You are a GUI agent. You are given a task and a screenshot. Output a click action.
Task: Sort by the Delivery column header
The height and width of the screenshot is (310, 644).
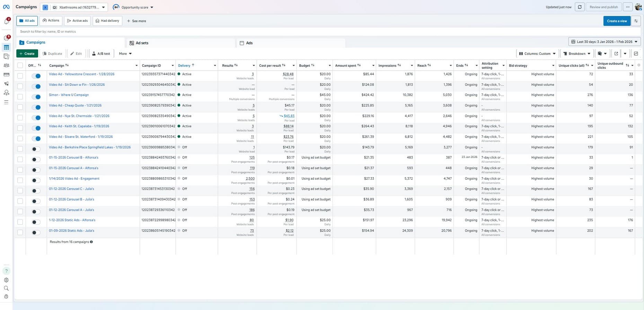click(x=184, y=65)
